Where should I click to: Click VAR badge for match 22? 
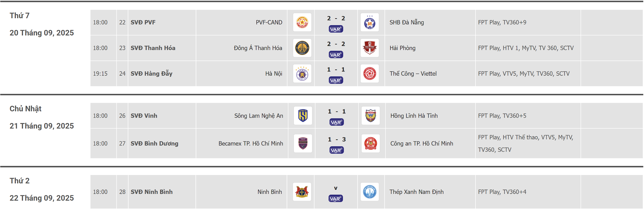click(336, 29)
